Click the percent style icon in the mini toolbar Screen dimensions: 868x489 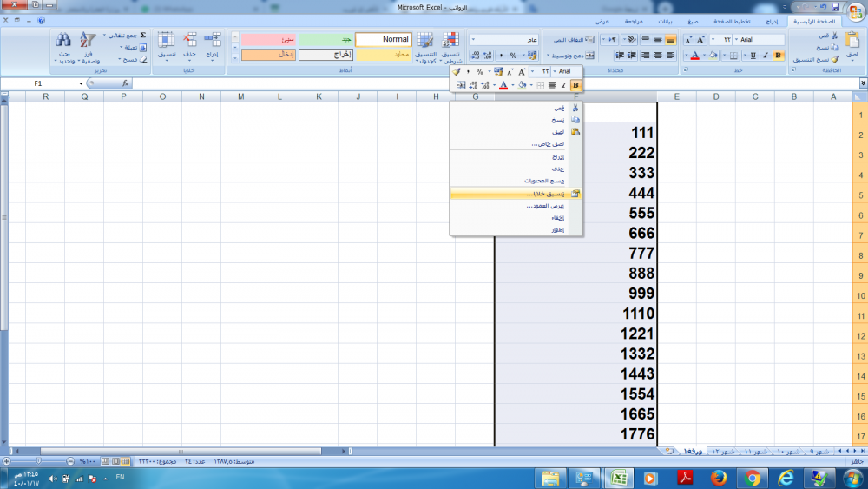coord(479,71)
